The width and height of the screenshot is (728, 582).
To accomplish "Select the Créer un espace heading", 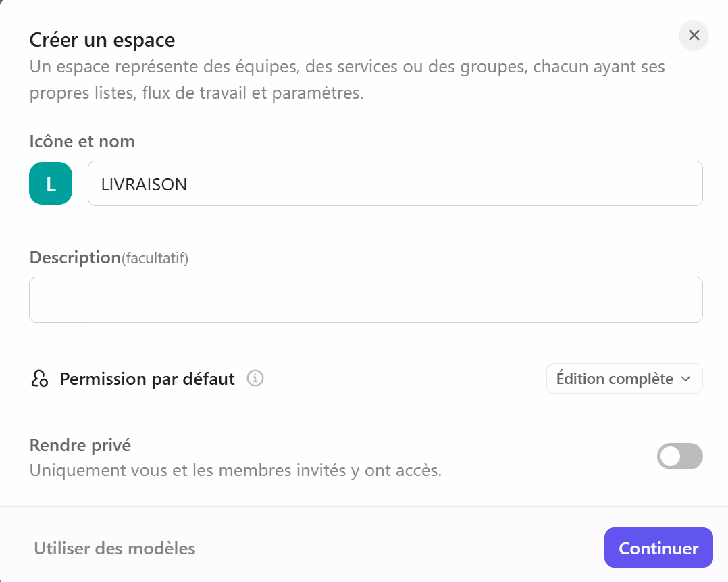I will point(101,40).
